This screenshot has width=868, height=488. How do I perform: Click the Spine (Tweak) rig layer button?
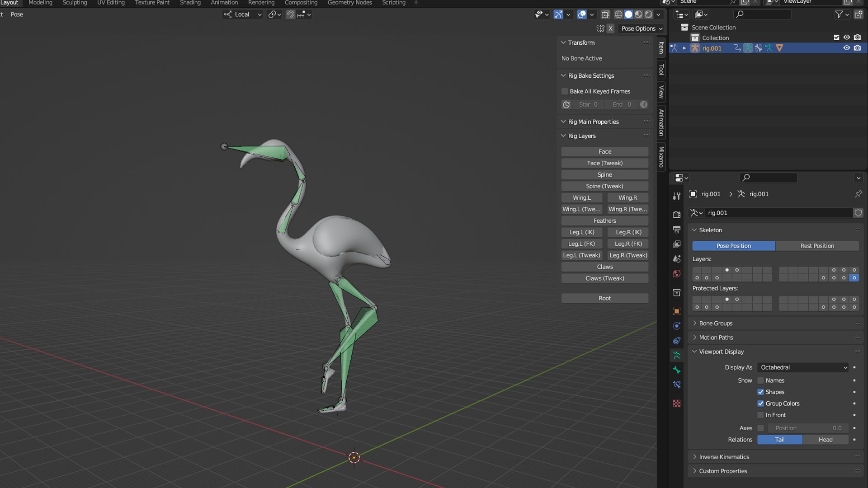(605, 186)
